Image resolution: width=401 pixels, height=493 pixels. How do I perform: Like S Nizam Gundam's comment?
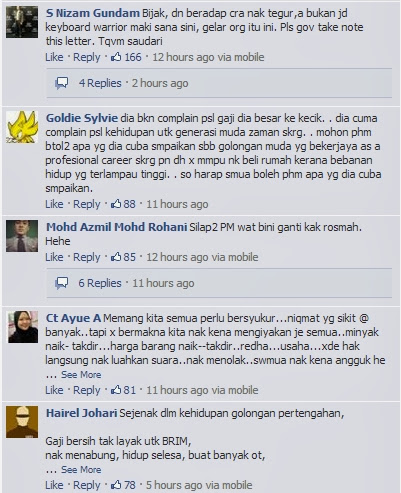[54, 57]
